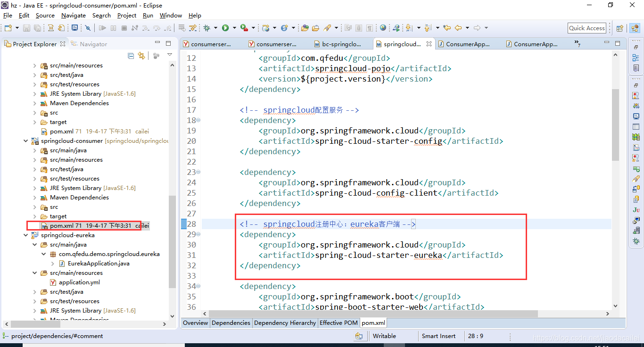Toggle Block Selection Mode icon
Viewport: 644px width, 347px height.
(359, 28)
